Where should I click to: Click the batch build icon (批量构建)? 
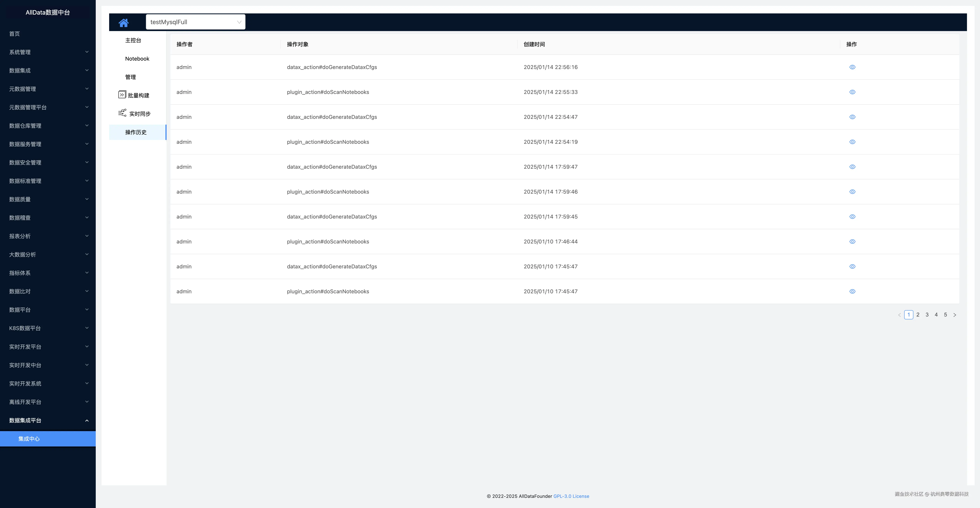[122, 95]
